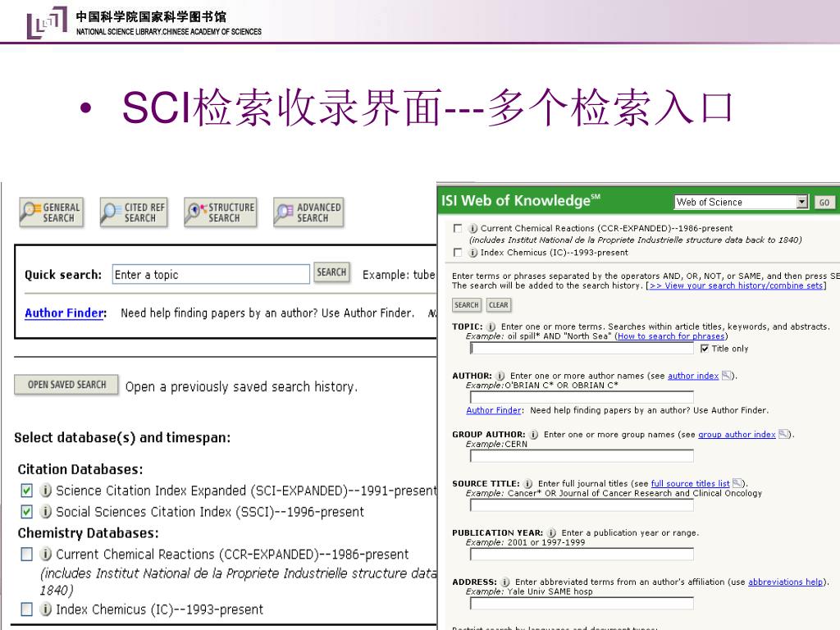Open Author Finder link under AUTHOR field
This screenshot has height=630, width=840.
point(493,410)
